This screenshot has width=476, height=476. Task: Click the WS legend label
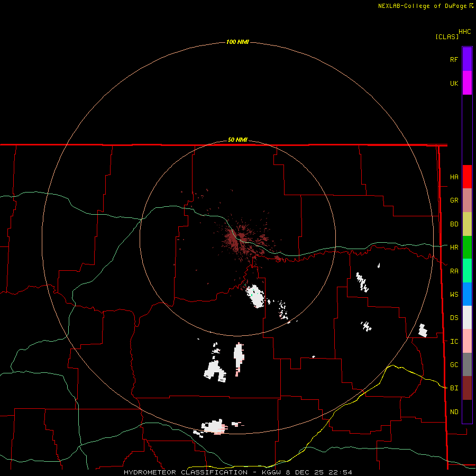tap(454, 295)
